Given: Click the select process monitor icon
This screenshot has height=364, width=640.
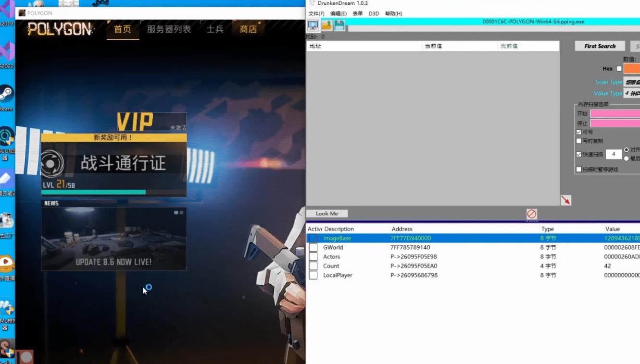Looking at the screenshot, I should (313, 25).
